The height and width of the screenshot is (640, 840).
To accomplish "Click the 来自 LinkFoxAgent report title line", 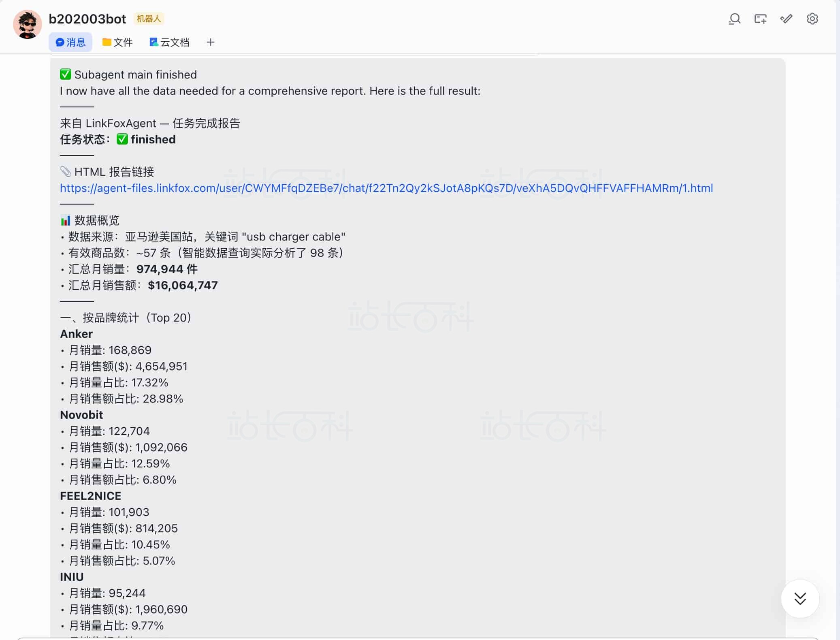I will (x=150, y=123).
